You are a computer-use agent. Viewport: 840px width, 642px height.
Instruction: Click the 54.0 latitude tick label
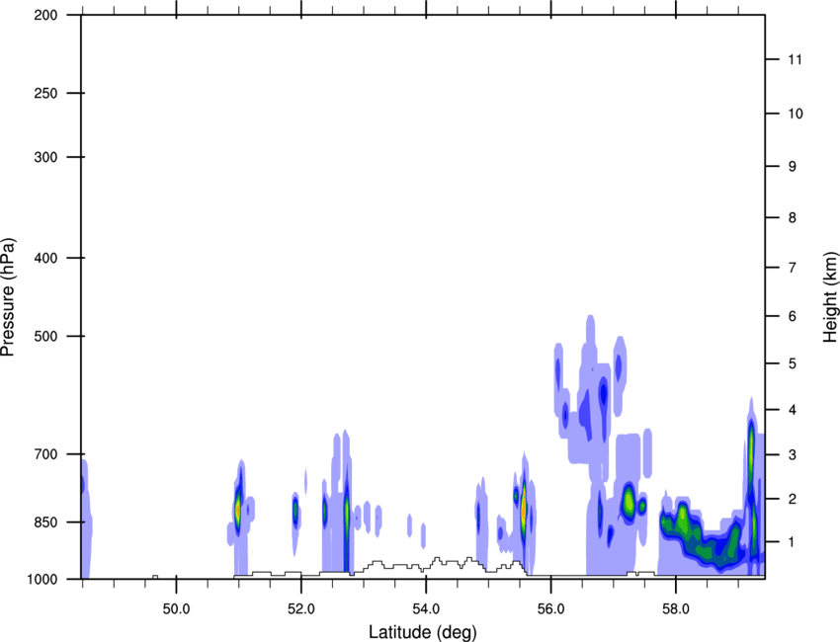tap(426, 609)
